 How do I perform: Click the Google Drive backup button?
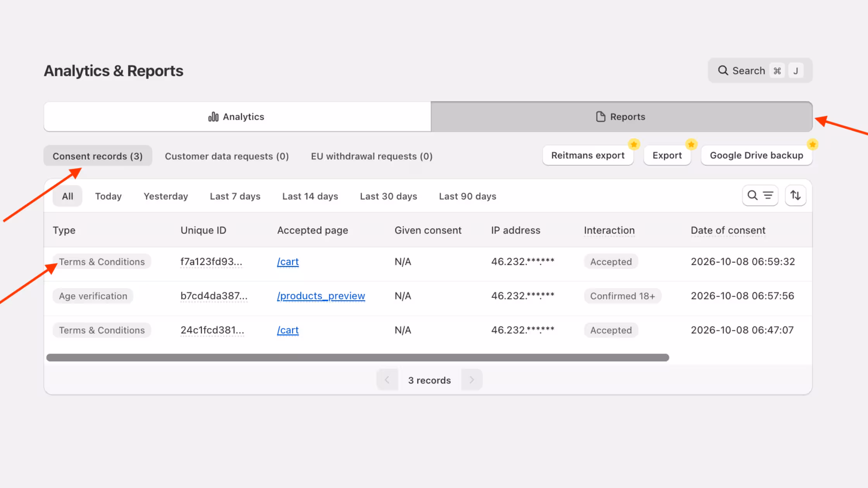(756, 155)
